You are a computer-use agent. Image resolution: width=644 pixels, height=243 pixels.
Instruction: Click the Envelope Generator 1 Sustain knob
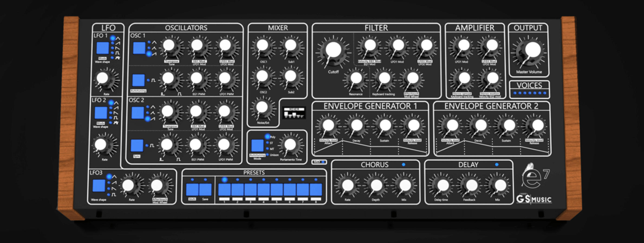point(385,126)
